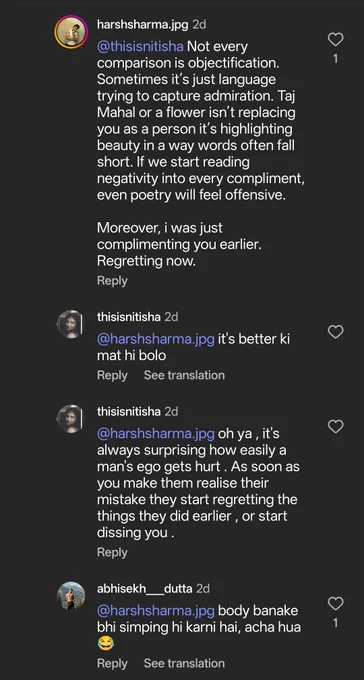Open @thisisnitisha mention in harshsharma's comment
The image size is (364, 680).
coord(140,46)
